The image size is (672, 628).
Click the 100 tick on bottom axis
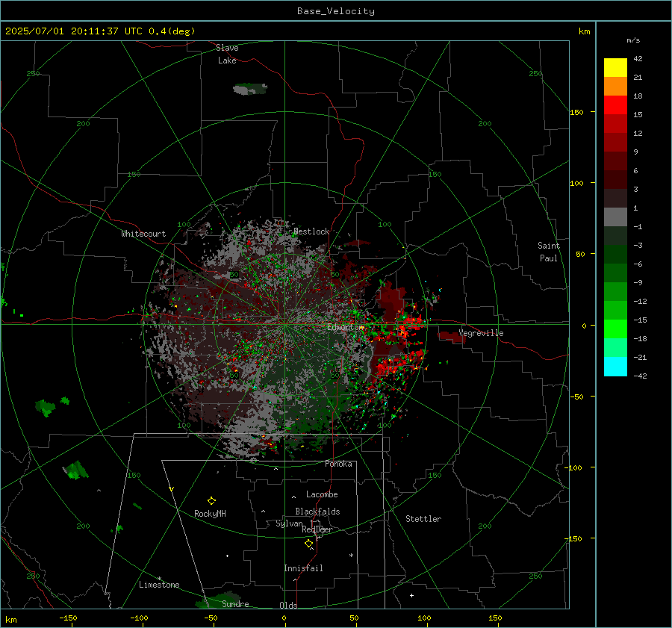point(424,618)
